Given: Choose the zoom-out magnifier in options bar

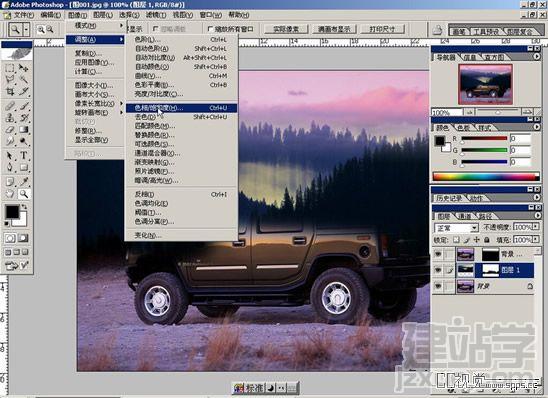Looking at the screenshot, I should tap(50, 29).
